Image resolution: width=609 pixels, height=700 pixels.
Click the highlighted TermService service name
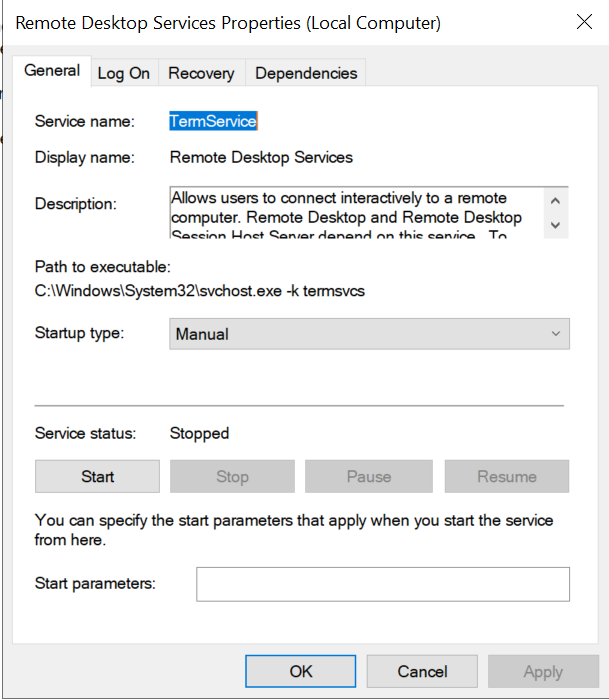tap(213, 121)
